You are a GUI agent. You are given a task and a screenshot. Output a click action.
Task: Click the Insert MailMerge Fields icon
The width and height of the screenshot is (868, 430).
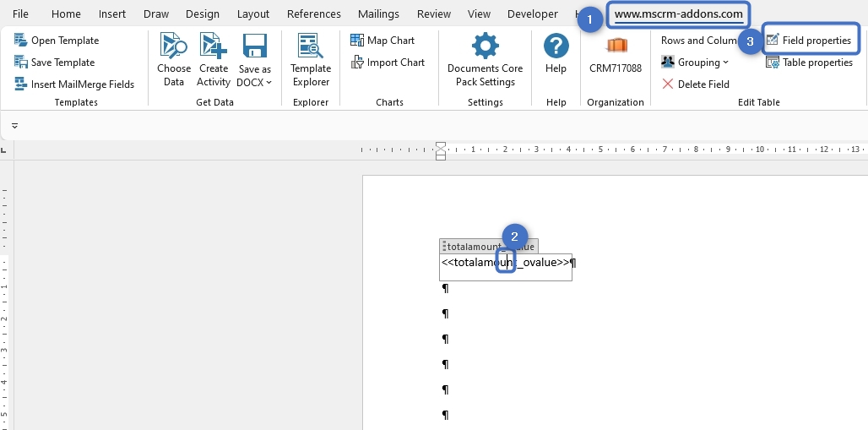click(x=20, y=84)
